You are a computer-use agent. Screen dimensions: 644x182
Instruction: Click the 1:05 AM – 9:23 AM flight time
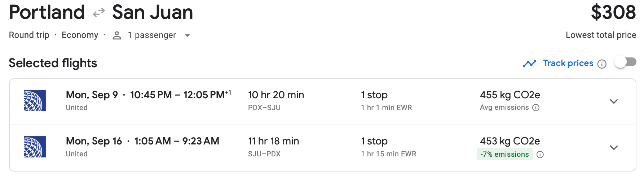(177, 141)
